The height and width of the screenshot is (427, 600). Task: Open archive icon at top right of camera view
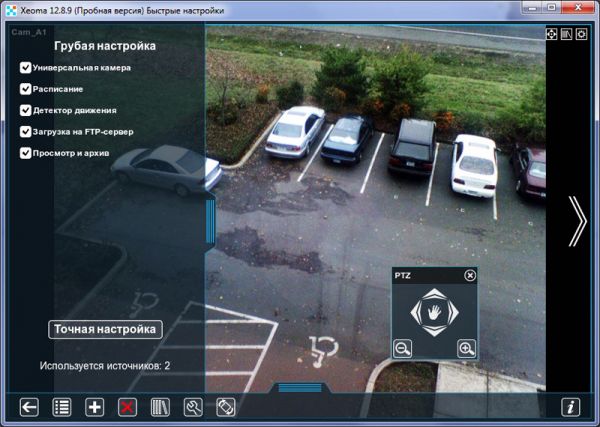(x=566, y=34)
